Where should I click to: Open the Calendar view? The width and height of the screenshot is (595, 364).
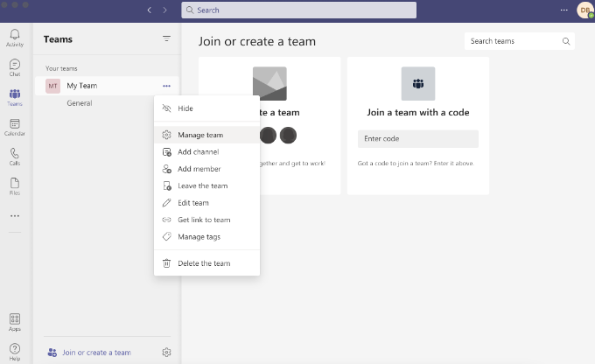(x=15, y=127)
